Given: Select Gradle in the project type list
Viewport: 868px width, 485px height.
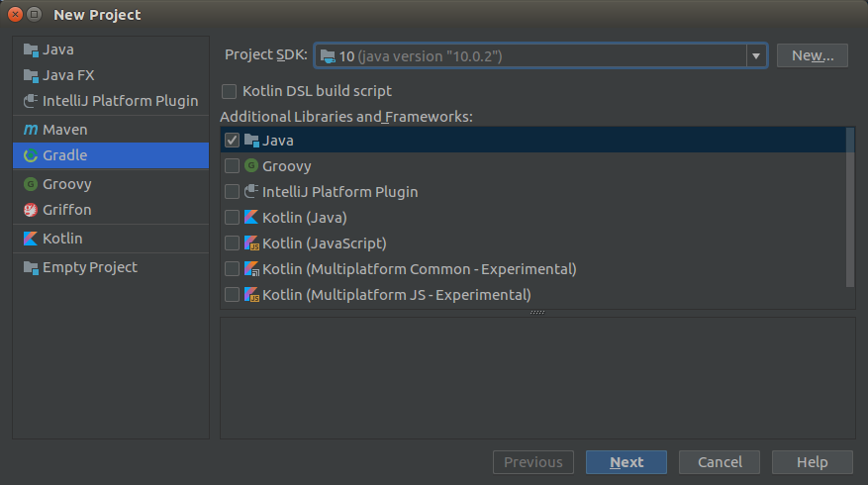Looking at the screenshot, I should tap(111, 155).
